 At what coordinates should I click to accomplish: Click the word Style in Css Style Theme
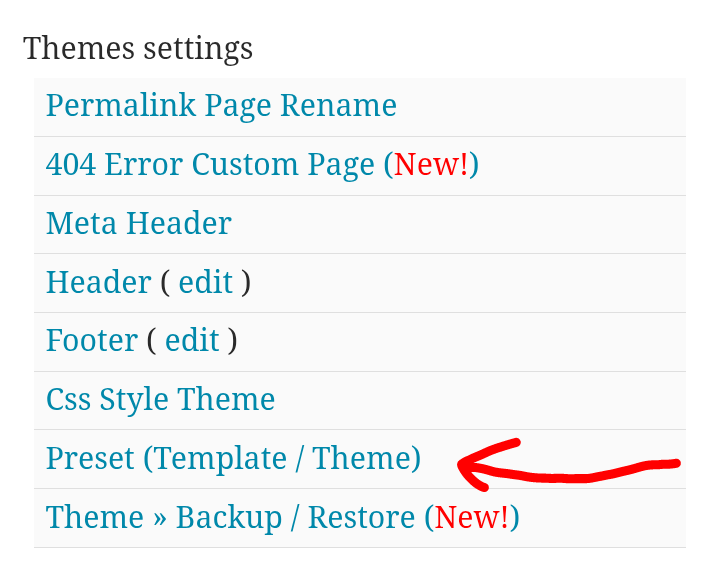point(134,401)
